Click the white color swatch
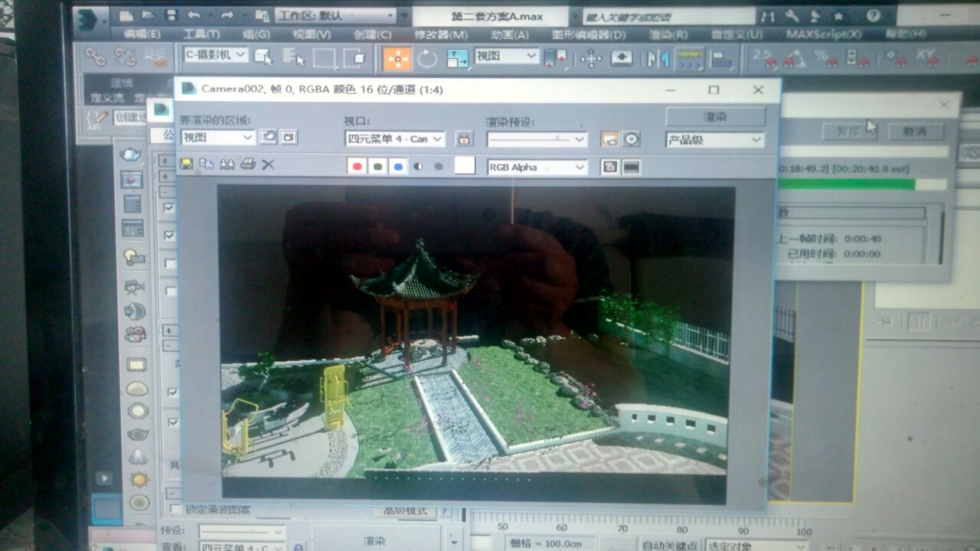 pos(465,165)
